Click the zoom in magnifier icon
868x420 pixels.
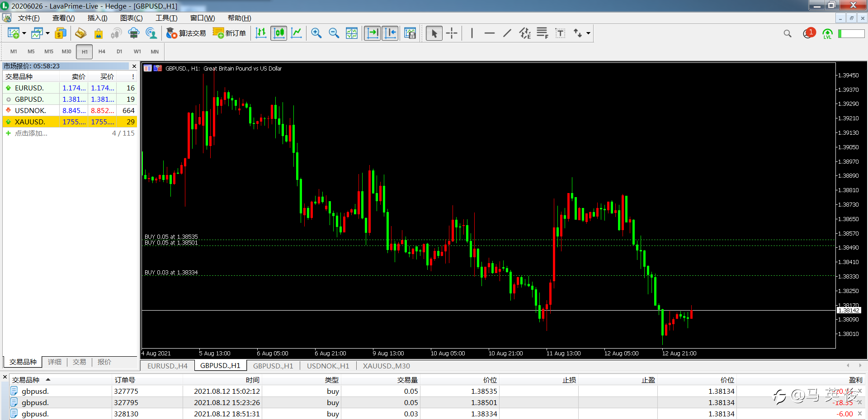point(316,33)
